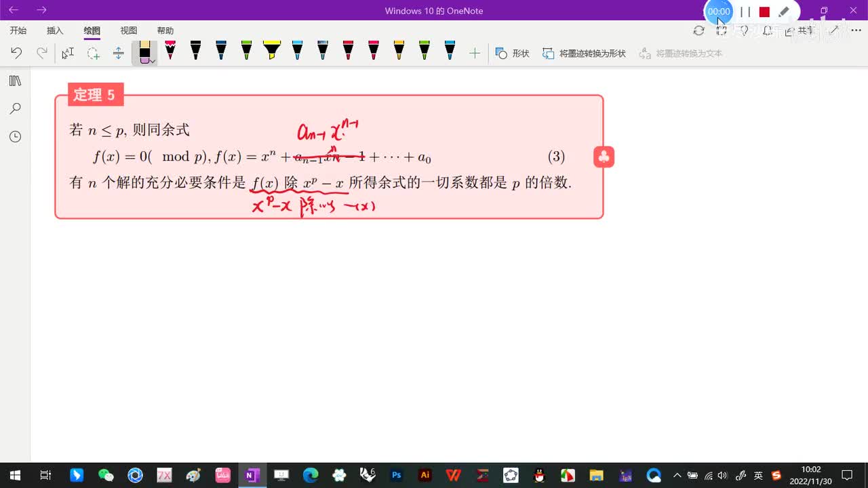Open the Shapes (形状) tool
This screenshot has width=868, height=488.
click(513, 53)
